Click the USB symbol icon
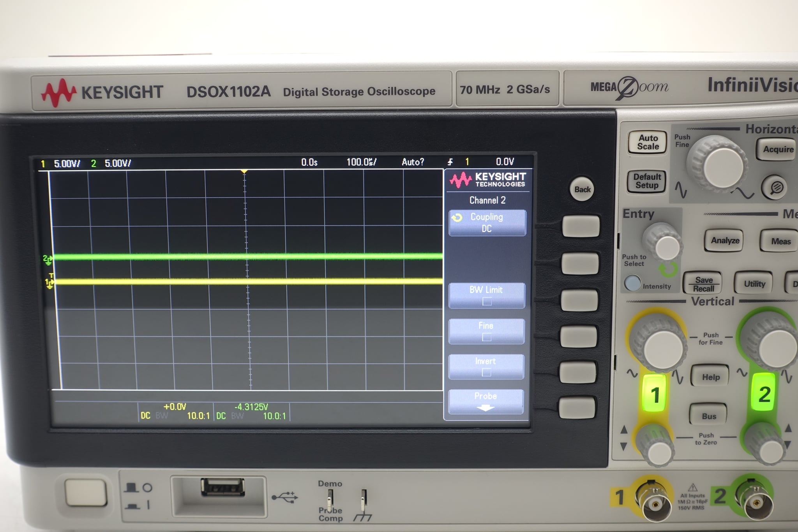This screenshot has width=798, height=532. pyautogui.click(x=285, y=497)
